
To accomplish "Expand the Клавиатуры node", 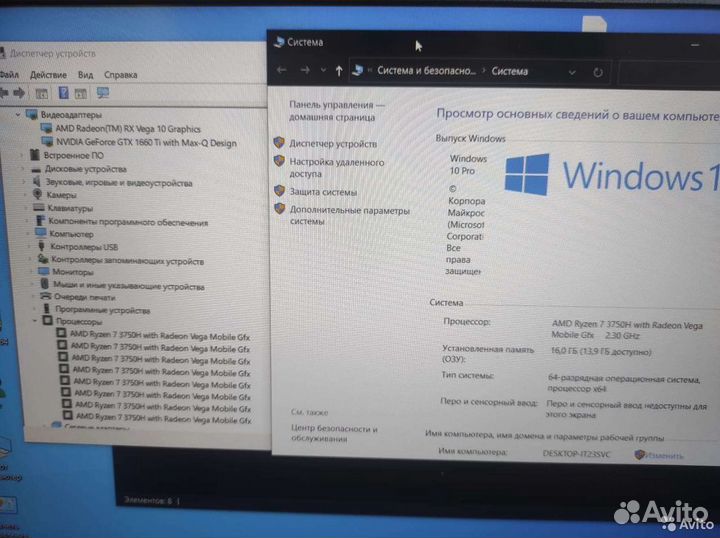I will pyautogui.click(x=26, y=208).
